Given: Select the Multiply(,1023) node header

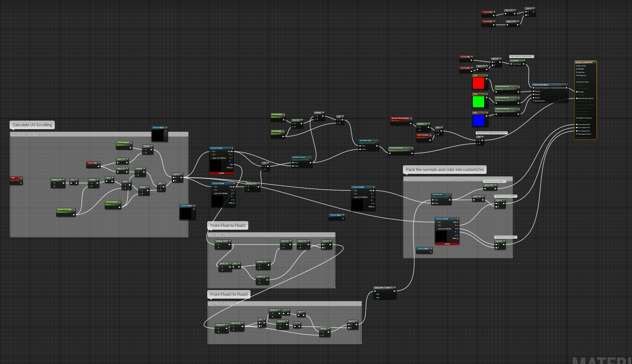Looking at the screenshot, I should tap(223, 241).
